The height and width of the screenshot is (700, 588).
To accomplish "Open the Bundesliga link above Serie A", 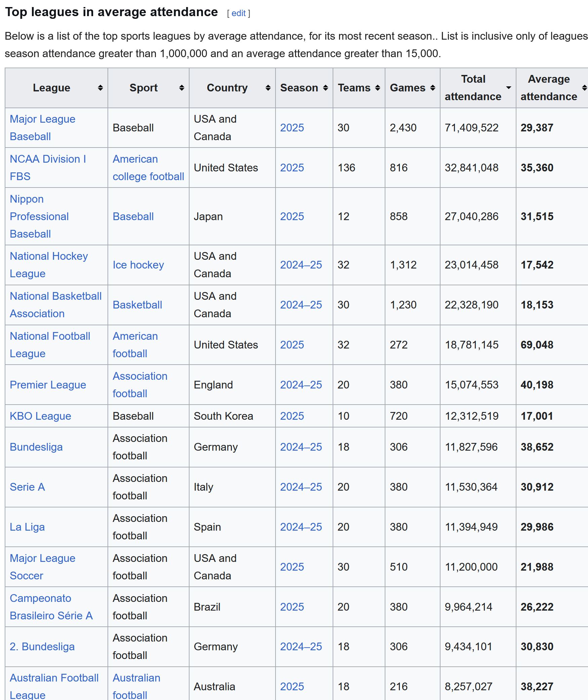I will [36, 447].
